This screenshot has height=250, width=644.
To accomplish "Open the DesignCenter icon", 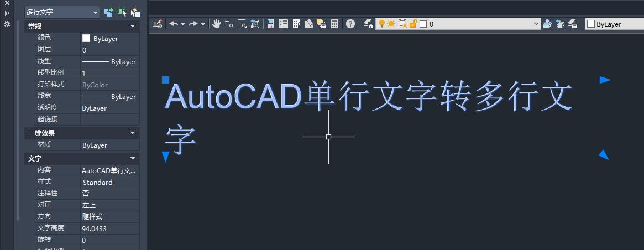I will tap(284, 24).
